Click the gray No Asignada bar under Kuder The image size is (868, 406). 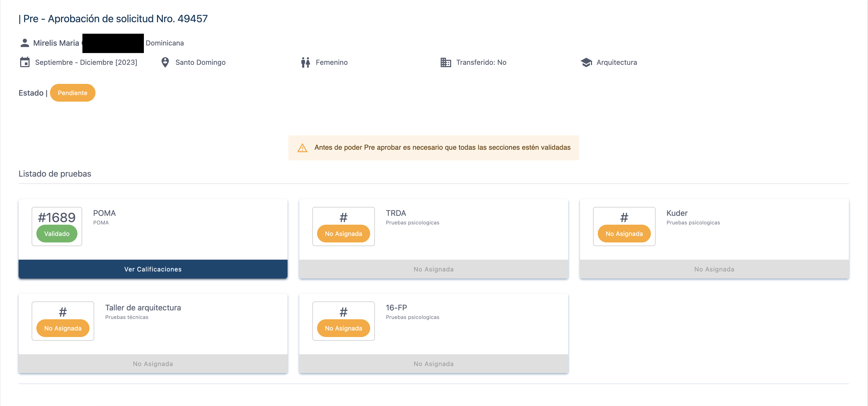pos(714,269)
